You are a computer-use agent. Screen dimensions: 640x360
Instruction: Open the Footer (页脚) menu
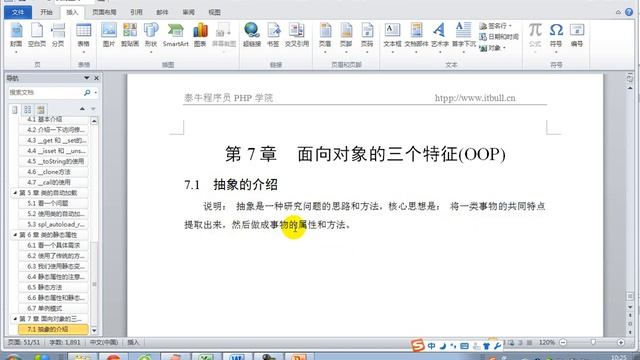click(346, 38)
